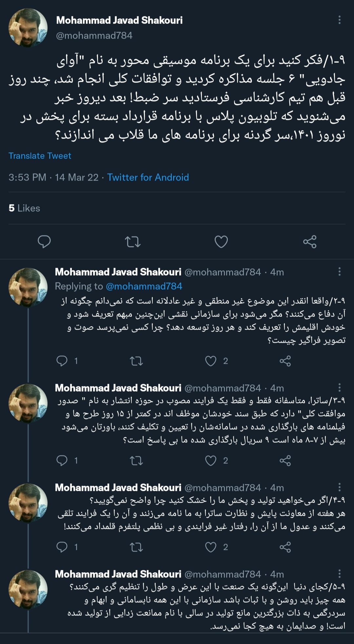Retweet the 3-9 thread tweet about Satra
This screenshot has width=354, height=644.
click(x=136, y=460)
